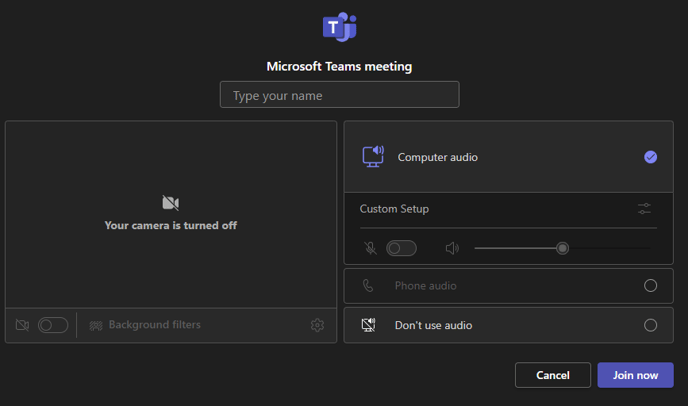This screenshot has width=688, height=406.
Task: Click the Microsoft Teams logo
Action: click(340, 27)
